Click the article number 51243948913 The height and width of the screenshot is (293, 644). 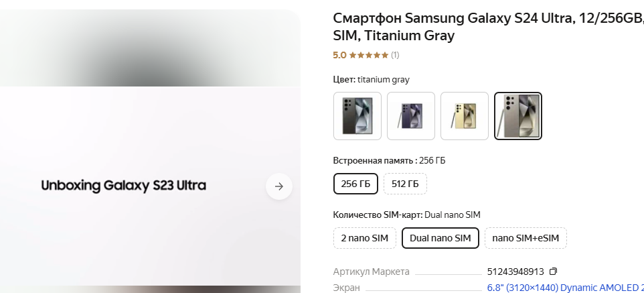(515, 272)
